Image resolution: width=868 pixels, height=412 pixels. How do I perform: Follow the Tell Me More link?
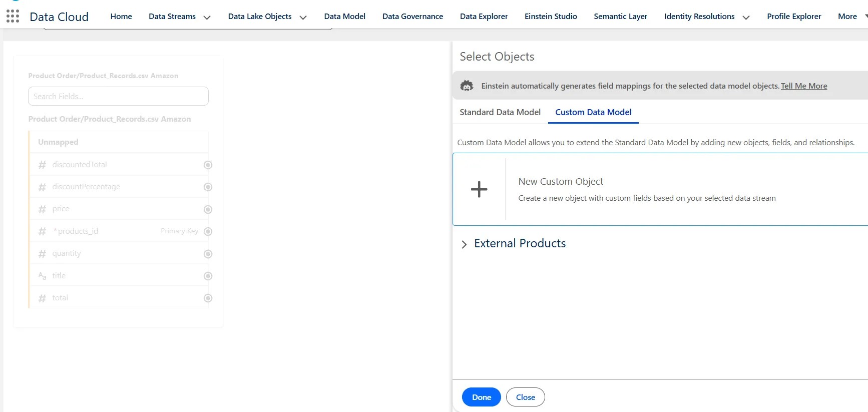coord(803,86)
